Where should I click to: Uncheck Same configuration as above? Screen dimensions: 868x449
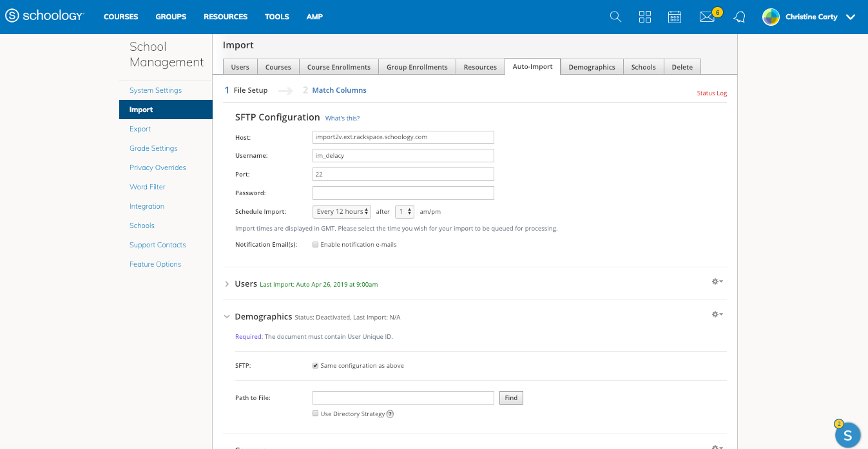tap(316, 366)
